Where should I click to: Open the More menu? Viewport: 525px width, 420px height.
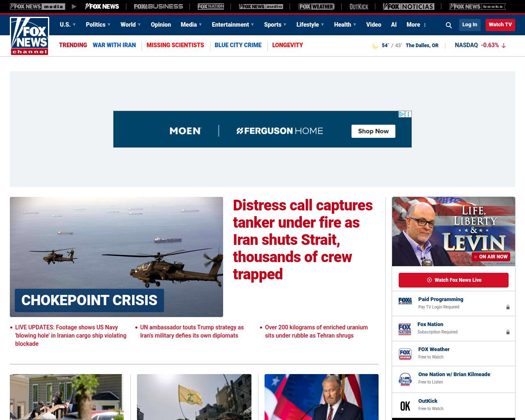pyautogui.click(x=416, y=25)
